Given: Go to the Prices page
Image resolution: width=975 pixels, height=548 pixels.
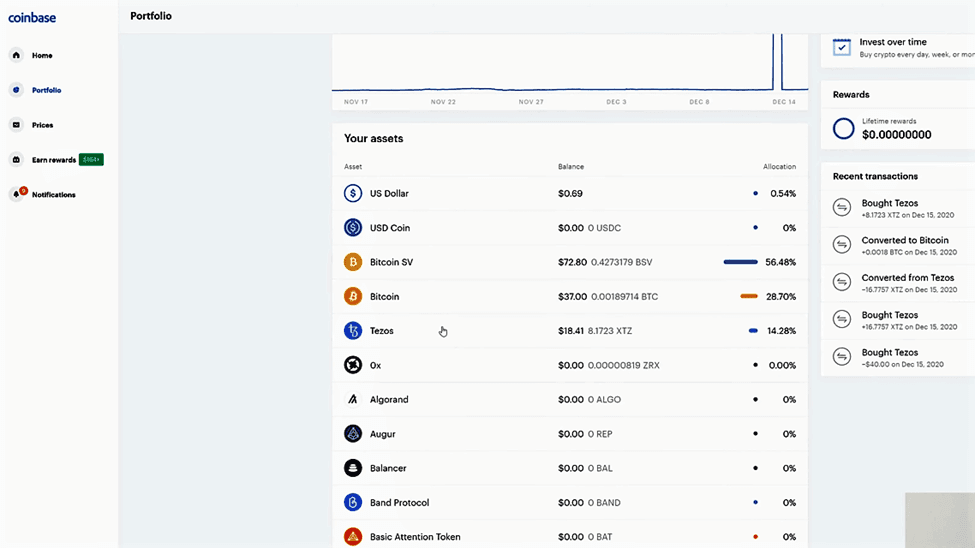Looking at the screenshot, I should 42,125.
